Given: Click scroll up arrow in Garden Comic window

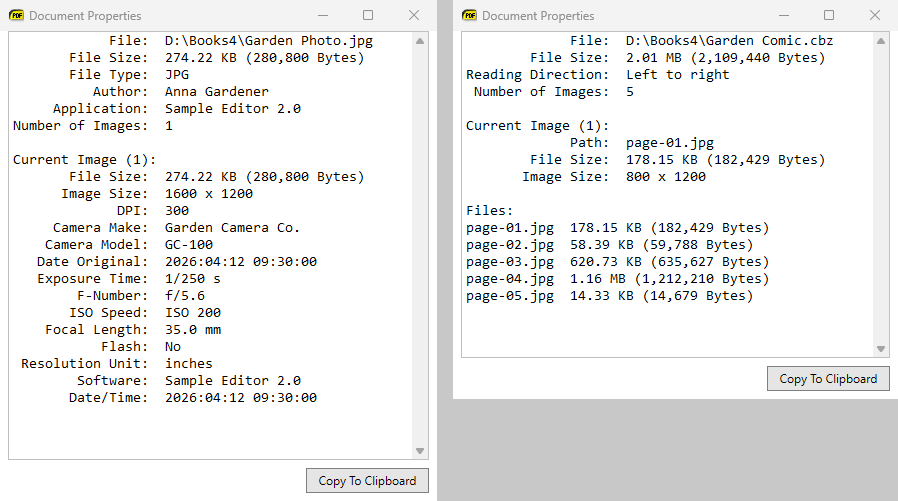Looking at the screenshot, I should (881, 41).
